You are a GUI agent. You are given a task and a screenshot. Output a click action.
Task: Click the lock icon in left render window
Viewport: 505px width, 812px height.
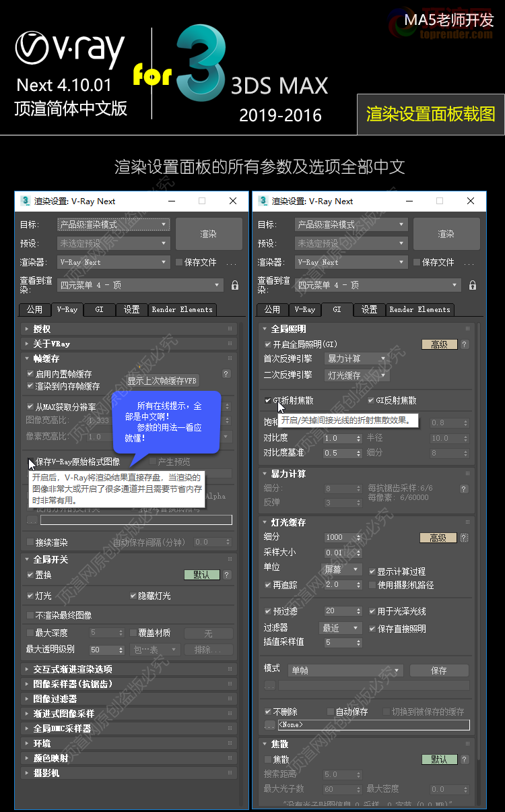(x=235, y=285)
